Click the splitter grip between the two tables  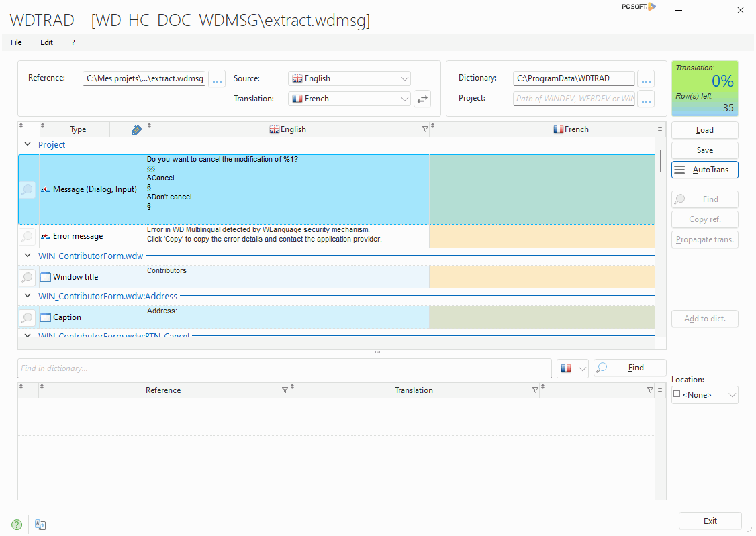[377, 352]
